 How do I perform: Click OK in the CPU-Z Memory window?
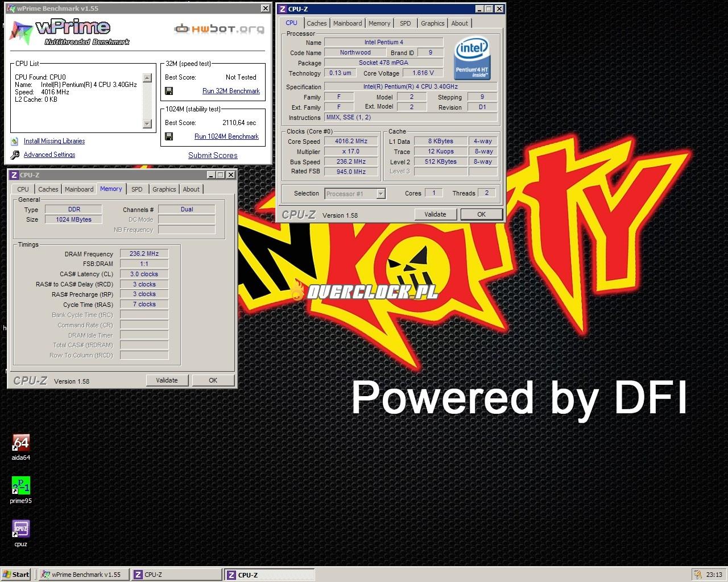point(213,380)
